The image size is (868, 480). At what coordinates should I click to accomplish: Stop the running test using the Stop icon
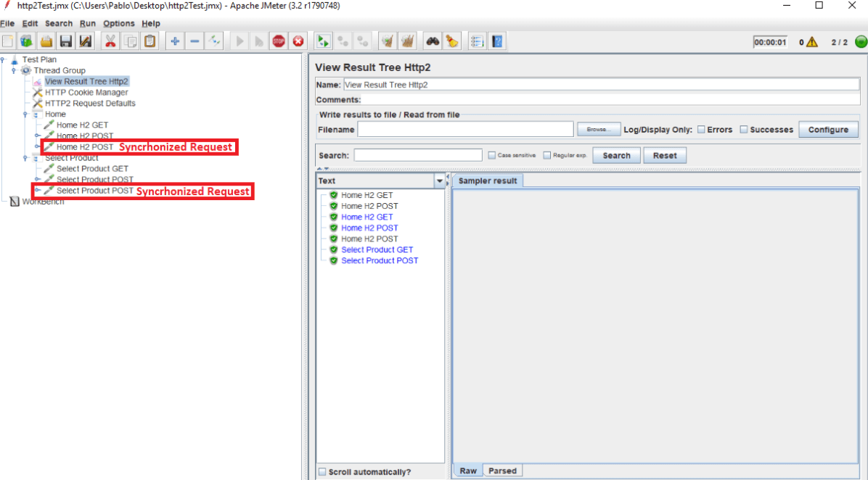point(279,41)
